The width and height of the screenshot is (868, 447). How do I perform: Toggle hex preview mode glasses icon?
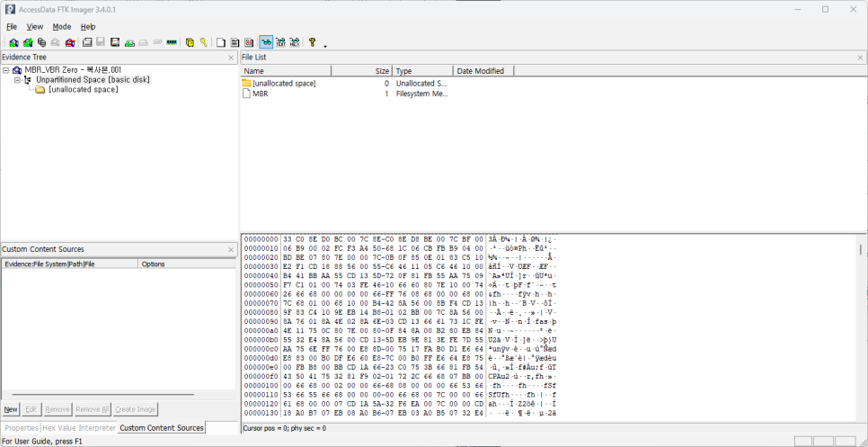295,42
